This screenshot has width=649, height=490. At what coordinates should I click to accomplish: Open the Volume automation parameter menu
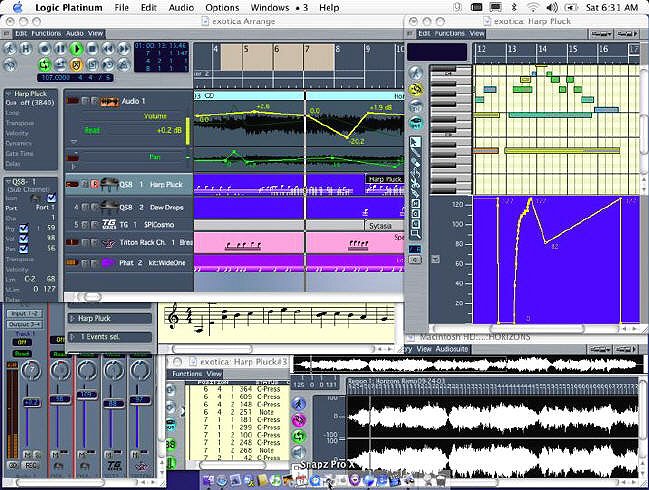coord(155,116)
